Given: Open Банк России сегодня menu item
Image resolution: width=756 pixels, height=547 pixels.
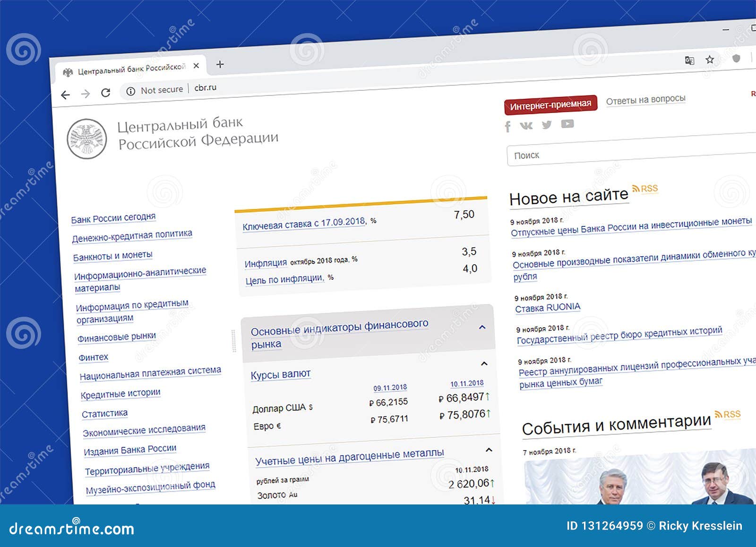Looking at the screenshot, I should pyautogui.click(x=113, y=218).
